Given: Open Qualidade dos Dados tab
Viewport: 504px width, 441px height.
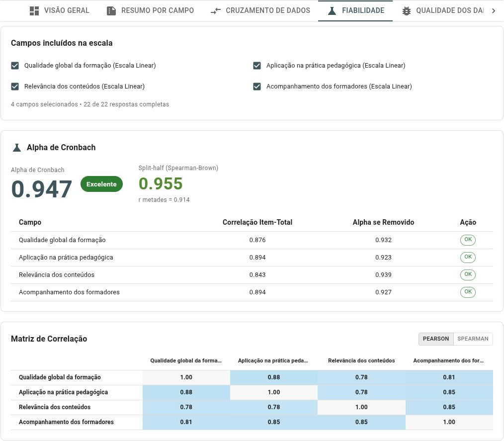Looking at the screenshot, I should (x=442, y=10).
